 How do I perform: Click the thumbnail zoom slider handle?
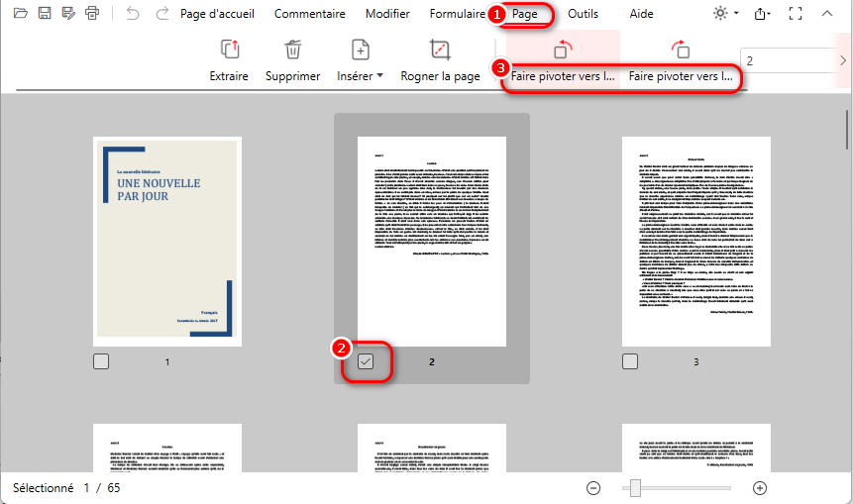(x=635, y=488)
